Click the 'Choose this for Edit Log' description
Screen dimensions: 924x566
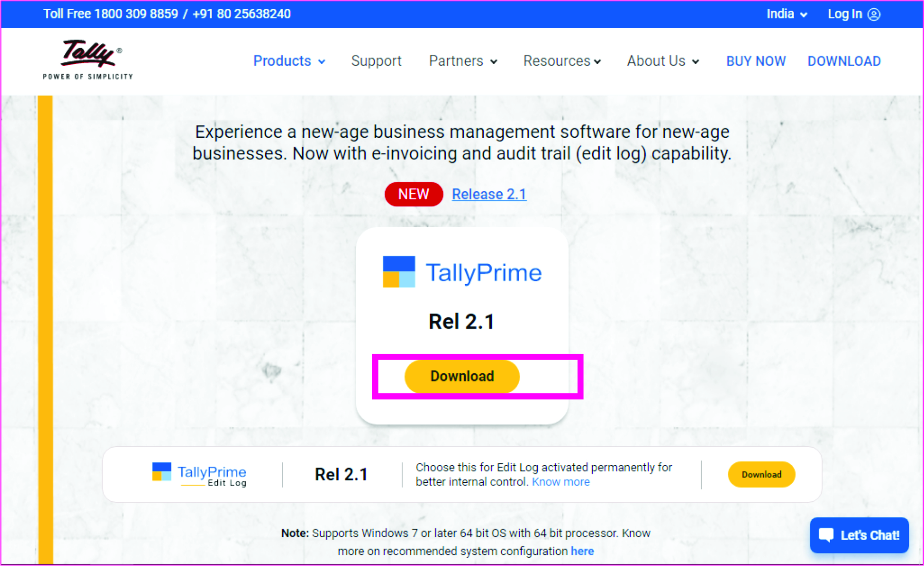coord(544,475)
